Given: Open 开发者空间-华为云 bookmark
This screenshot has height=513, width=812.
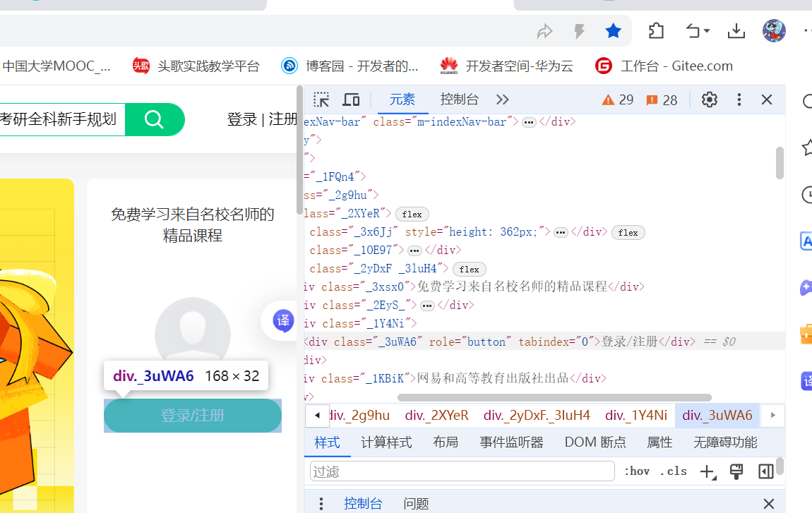Looking at the screenshot, I should 506,66.
